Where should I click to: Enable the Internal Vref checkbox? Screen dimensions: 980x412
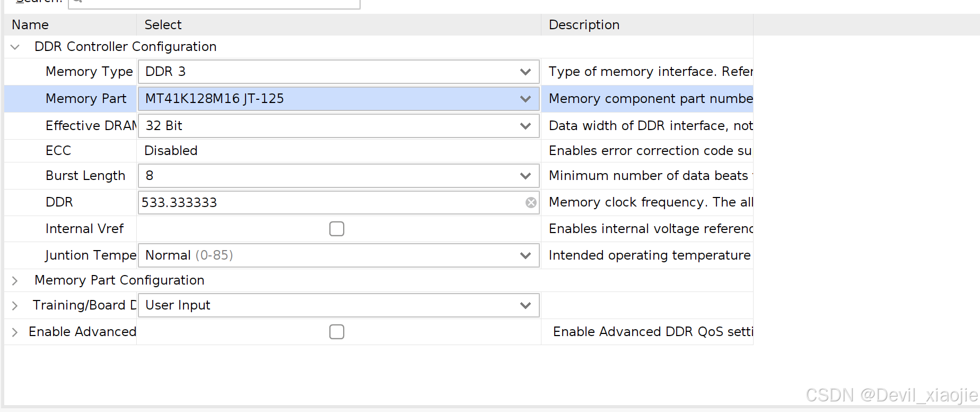click(337, 229)
